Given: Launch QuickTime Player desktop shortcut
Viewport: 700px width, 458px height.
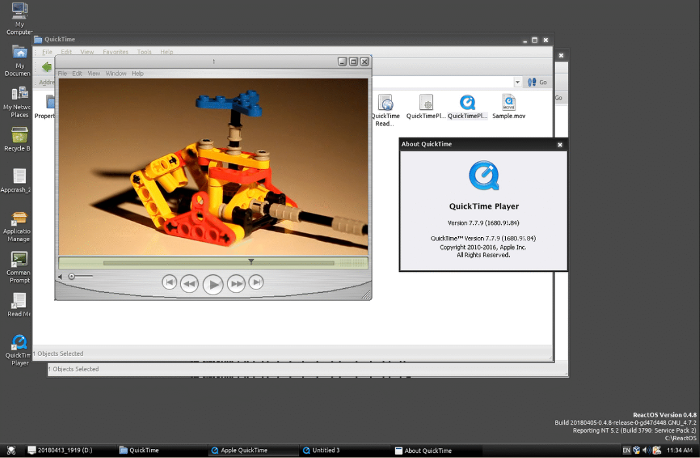Looking at the screenshot, I should pyautogui.click(x=19, y=350).
